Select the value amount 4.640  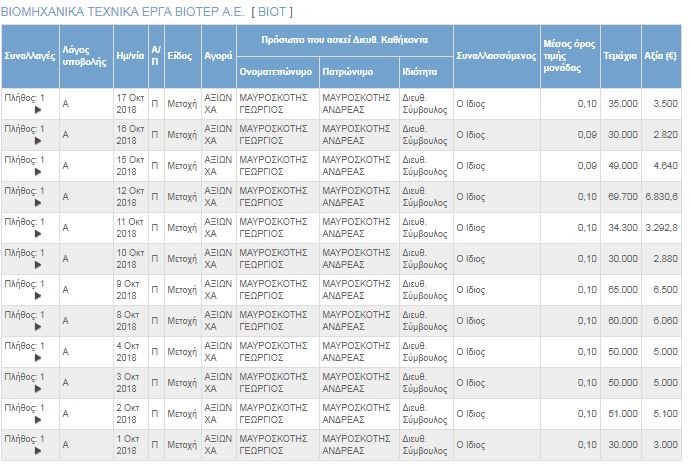coord(665,166)
